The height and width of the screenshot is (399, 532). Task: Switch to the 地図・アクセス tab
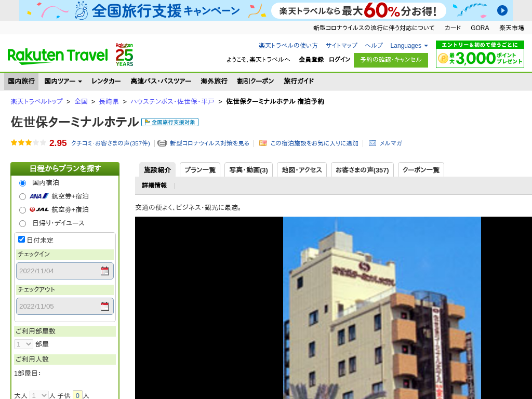[302, 170]
